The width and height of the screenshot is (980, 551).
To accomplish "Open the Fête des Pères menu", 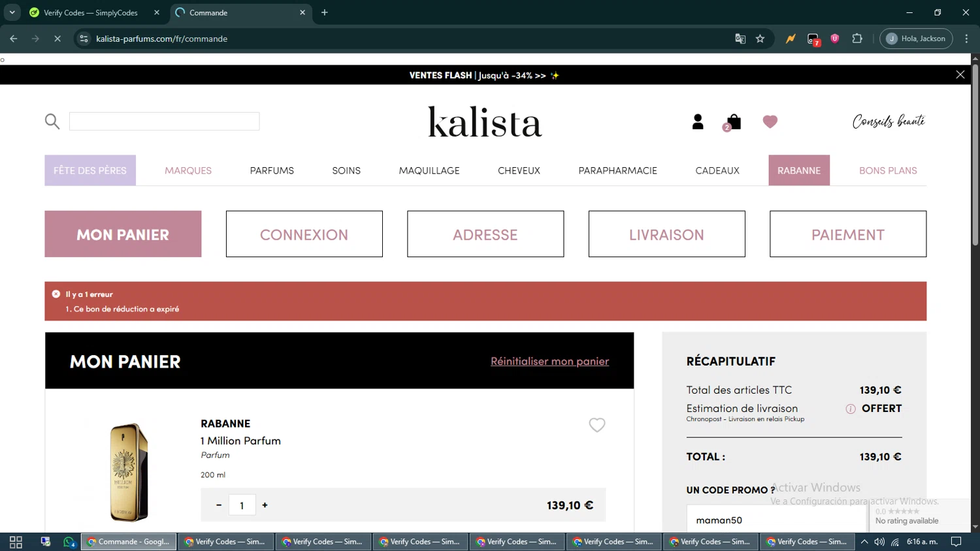I will coord(90,170).
